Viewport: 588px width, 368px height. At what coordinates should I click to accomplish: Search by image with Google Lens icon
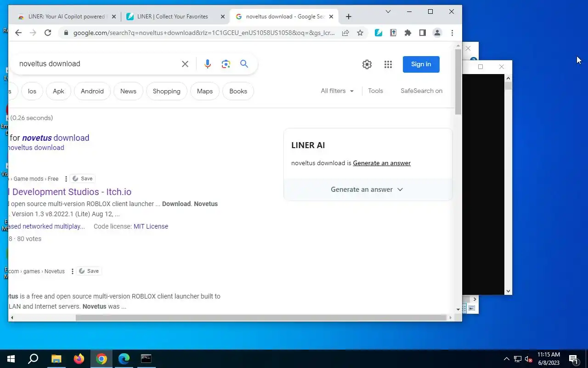click(x=226, y=64)
